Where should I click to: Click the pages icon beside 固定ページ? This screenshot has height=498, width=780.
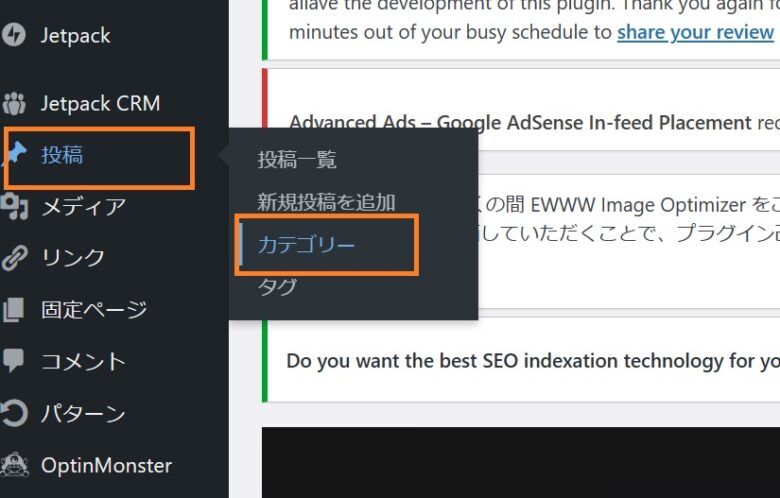(x=14, y=310)
